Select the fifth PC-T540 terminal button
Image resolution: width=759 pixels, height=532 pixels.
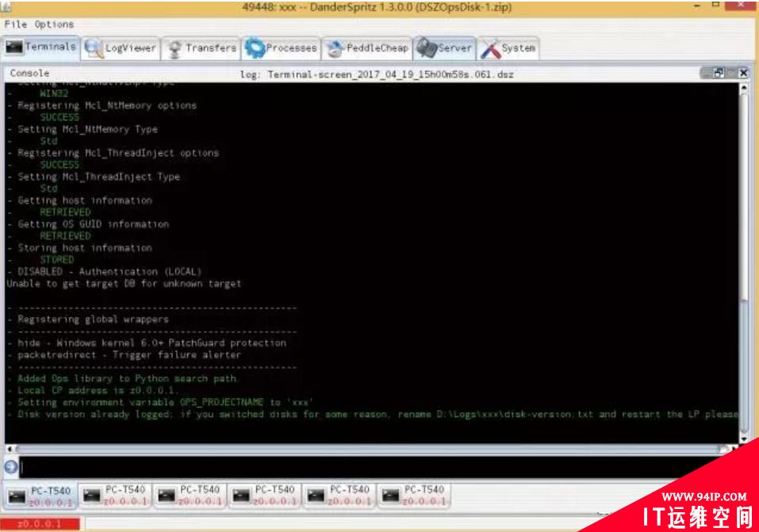339,496
